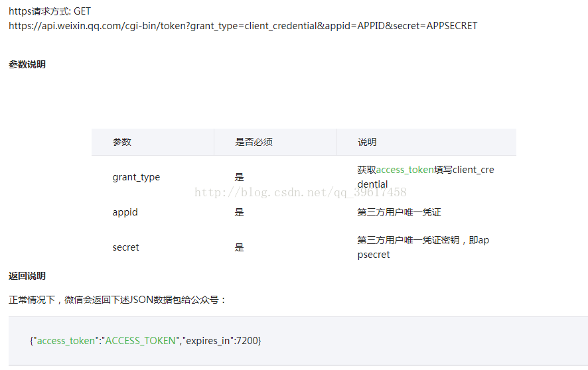Click green "access_token" key in JSON sample

[x=66, y=341]
